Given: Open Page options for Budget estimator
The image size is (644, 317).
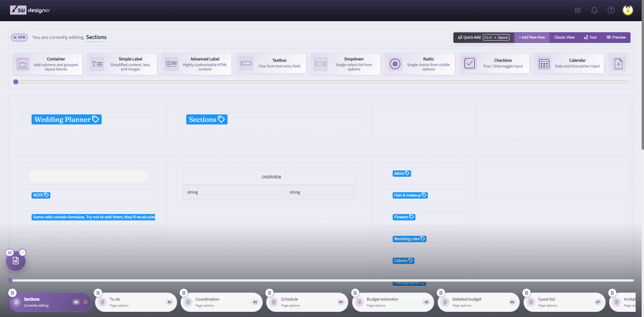Looking at the screenshot, I should pyautogui.click(x=376, y=306).
